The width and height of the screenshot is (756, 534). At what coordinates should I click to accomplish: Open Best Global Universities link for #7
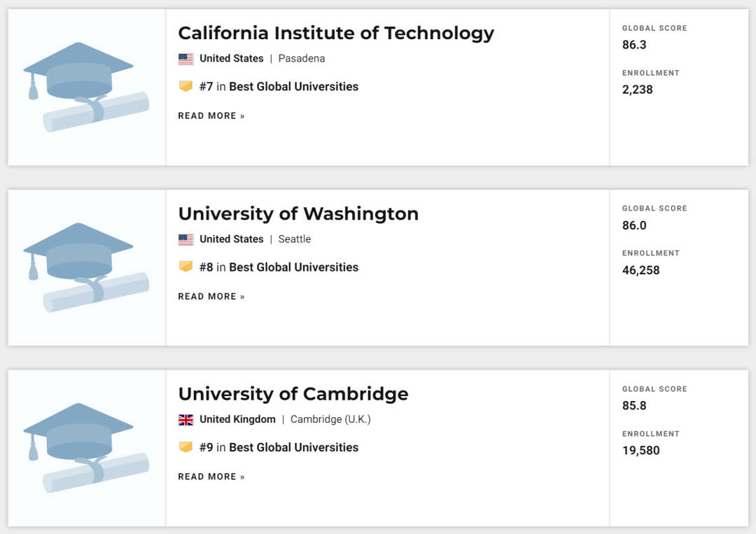tap(293, 87)
